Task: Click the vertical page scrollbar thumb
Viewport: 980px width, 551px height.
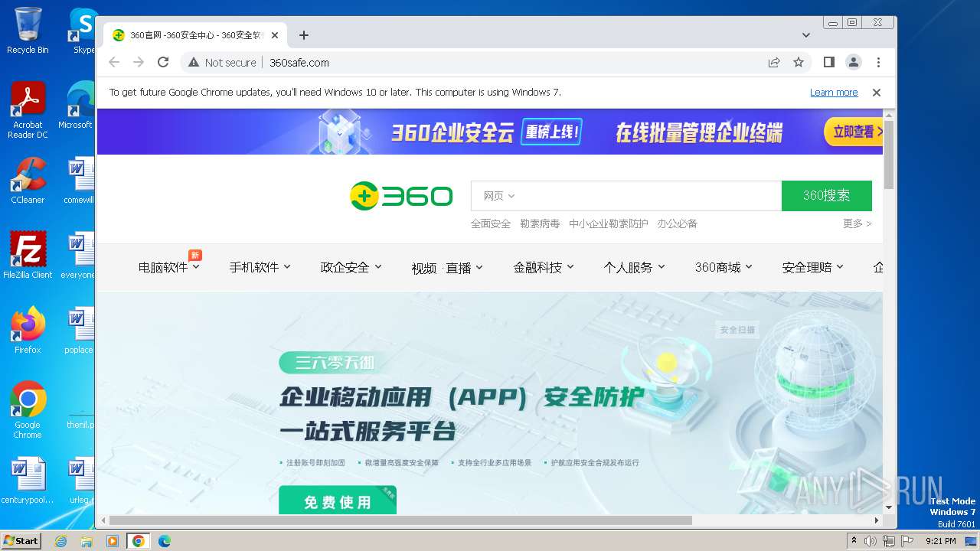Action: [x=889, y=155]
